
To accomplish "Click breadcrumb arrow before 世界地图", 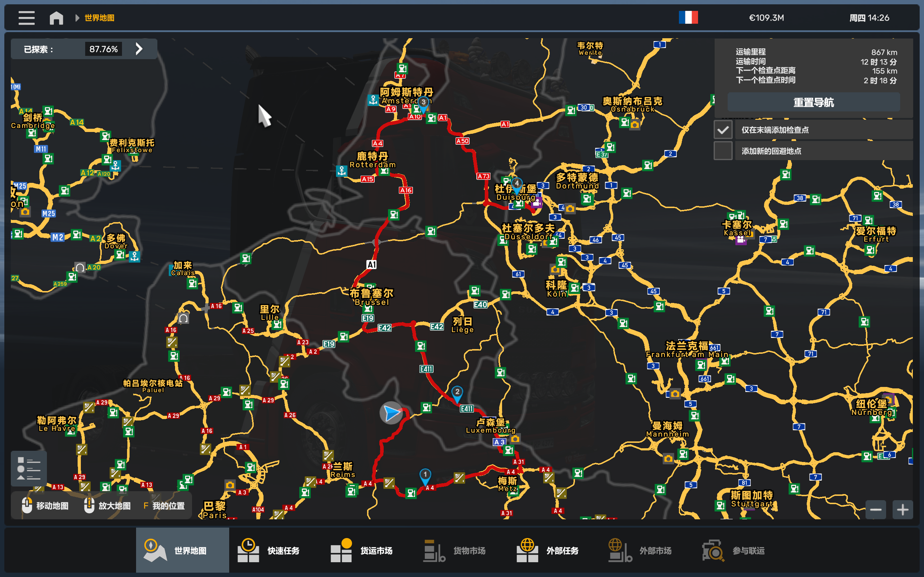I will (x=77, y=18).
